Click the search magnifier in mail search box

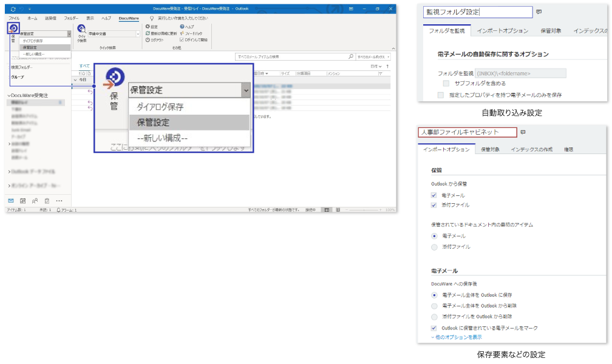pyautogui.click(x=351, y=56)
